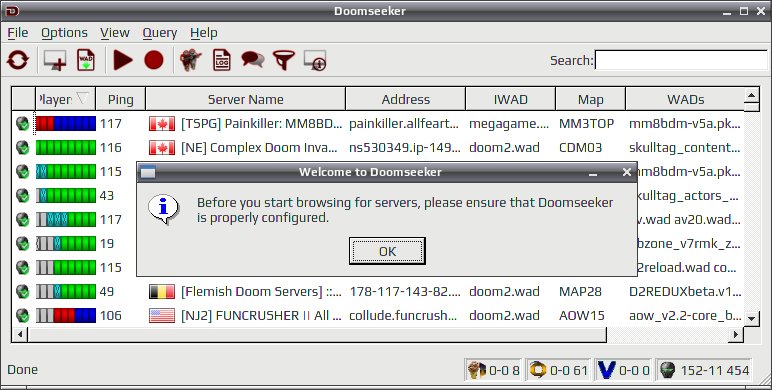
Task: Click the WADs column header
Action: [685, 99]
